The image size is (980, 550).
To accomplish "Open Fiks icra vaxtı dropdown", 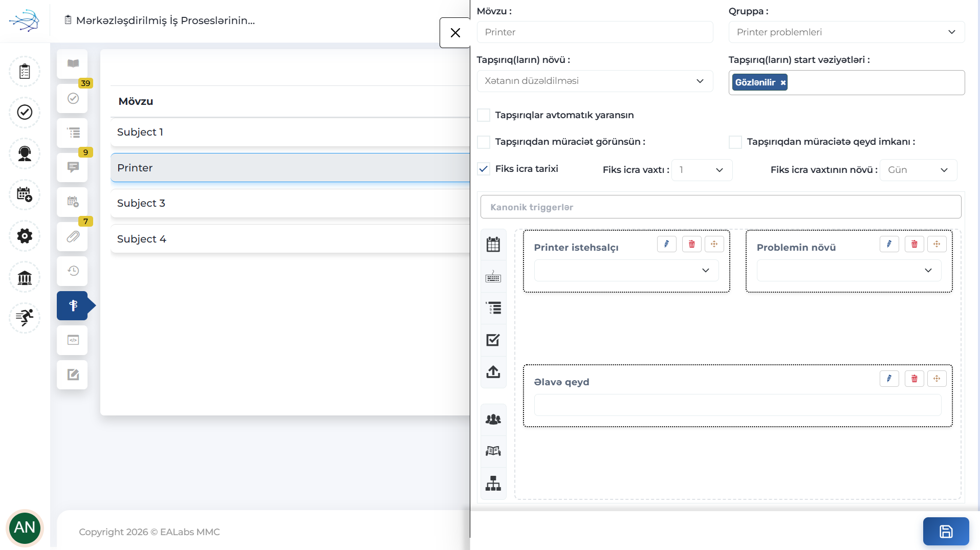I will (x=702, y=170).
